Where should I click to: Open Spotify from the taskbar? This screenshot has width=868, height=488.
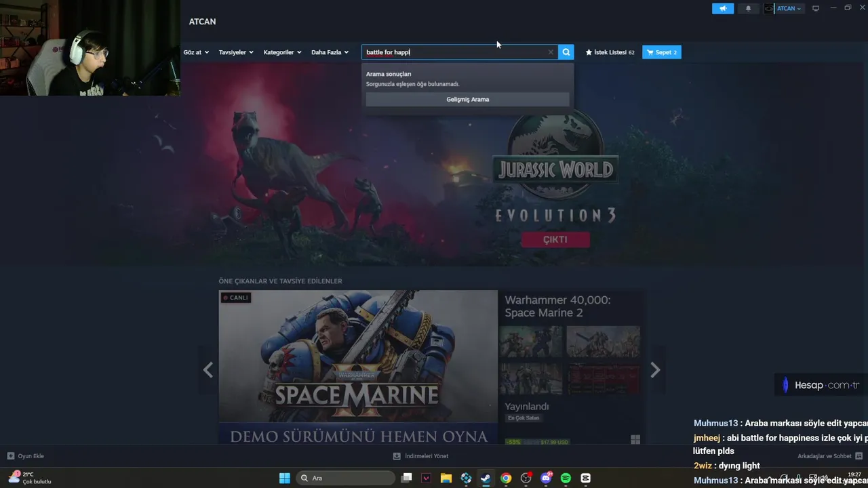click(x=566, y=478)
